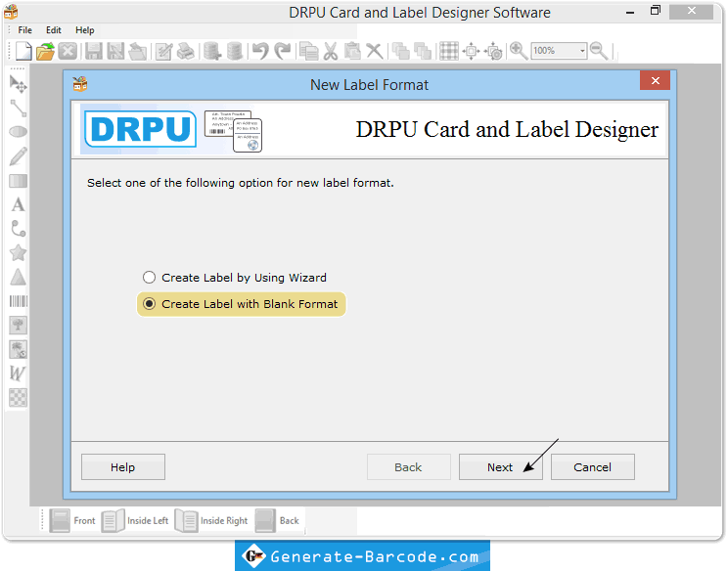Select the Ellipse shape tool
The width and height of the screenshot is (728, 571).
[19, 132]
